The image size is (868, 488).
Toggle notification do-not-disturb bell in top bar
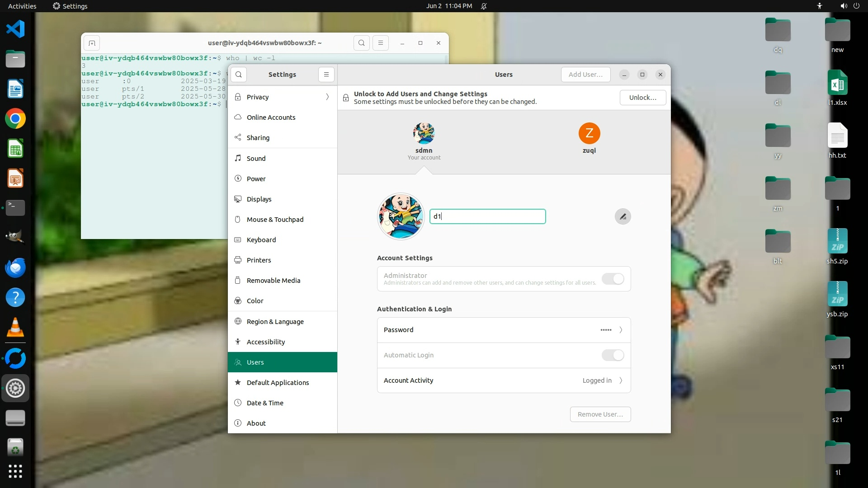tap(484, 6)
